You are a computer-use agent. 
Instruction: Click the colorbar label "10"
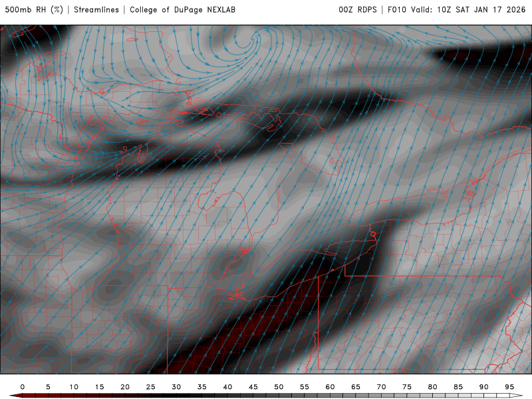(x=74, y=387)
